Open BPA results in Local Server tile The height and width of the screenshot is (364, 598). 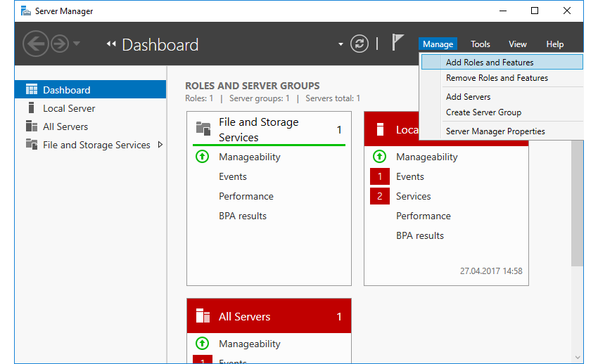point(420,235)
